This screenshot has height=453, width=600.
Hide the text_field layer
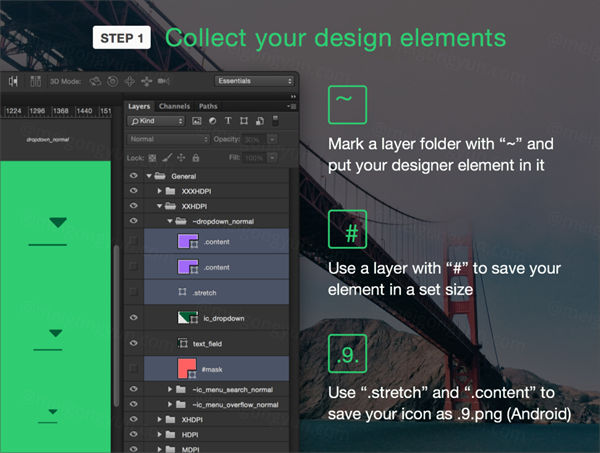pyautogui.click(x=133, y=343)
